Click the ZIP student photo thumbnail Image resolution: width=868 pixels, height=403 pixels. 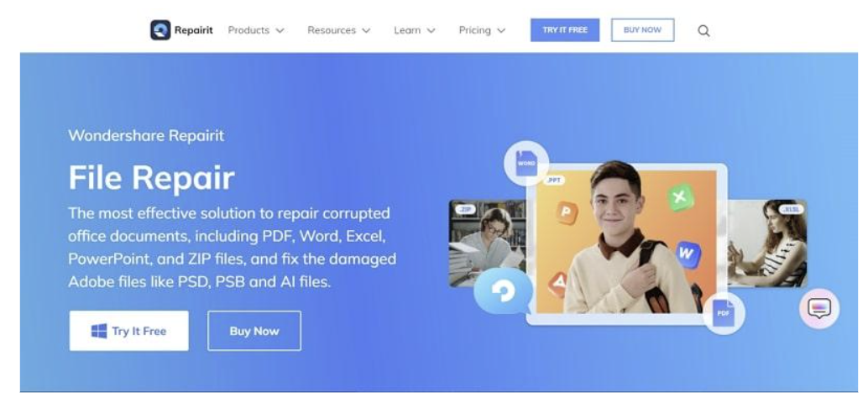coord(487,243)
